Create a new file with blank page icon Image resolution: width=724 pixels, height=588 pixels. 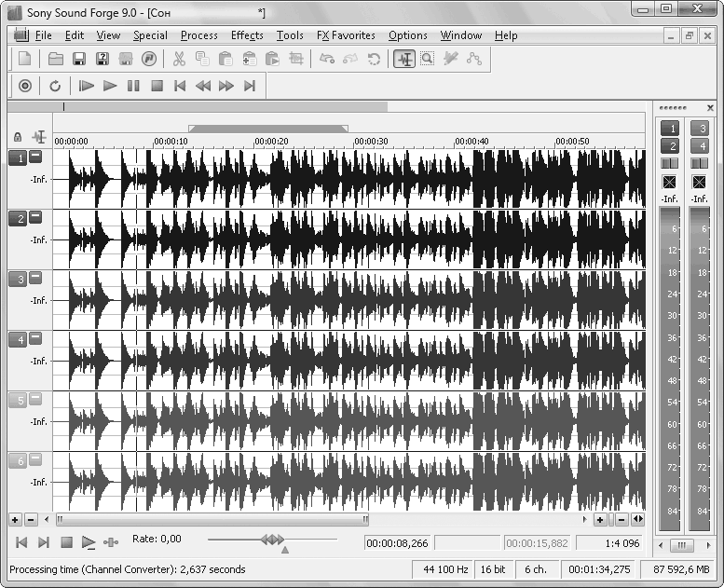25,59
